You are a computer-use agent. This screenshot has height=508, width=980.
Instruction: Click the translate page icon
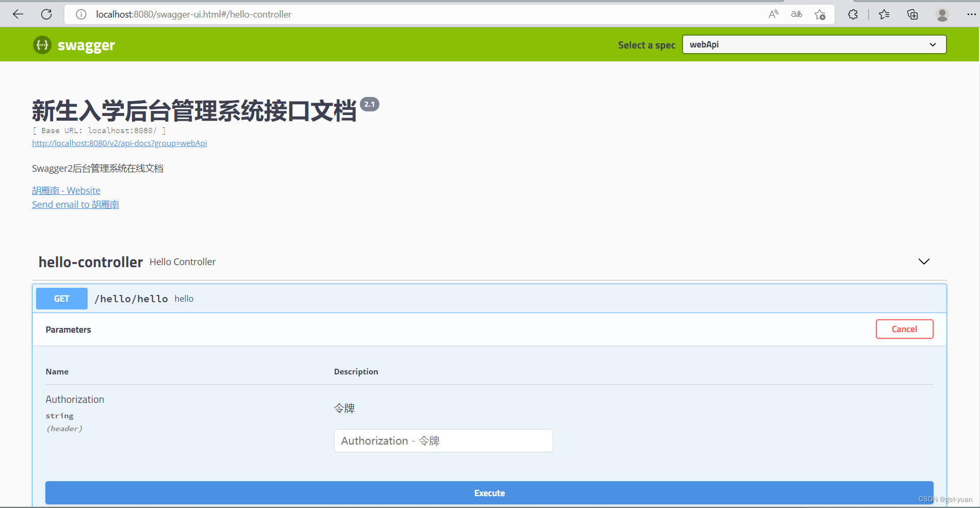point(796,14)
